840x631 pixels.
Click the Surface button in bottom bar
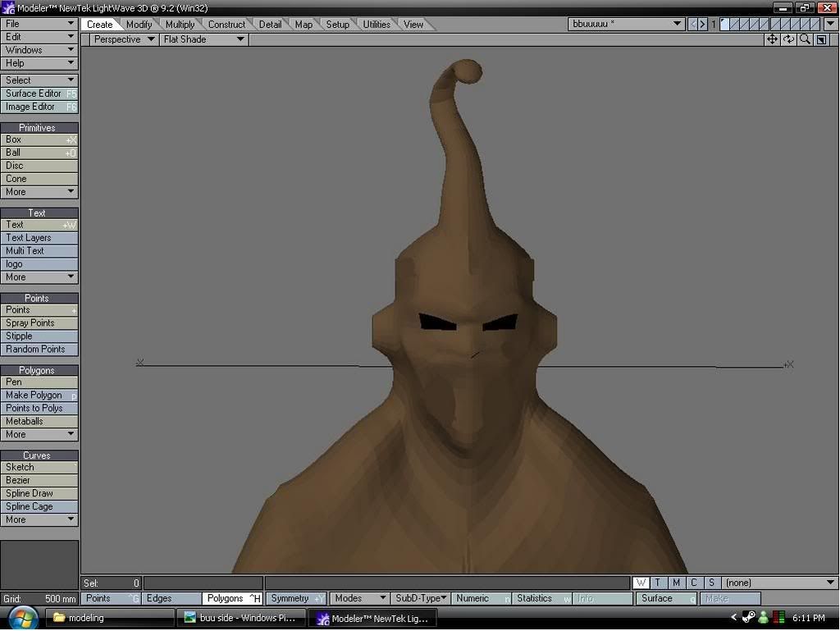pos(666,598)
